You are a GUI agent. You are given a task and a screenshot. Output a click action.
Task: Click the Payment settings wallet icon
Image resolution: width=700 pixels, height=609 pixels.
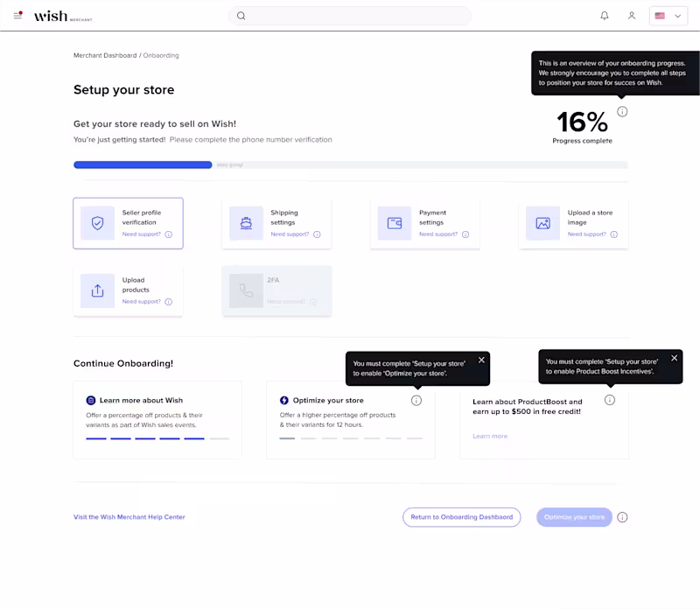[395, 223]
